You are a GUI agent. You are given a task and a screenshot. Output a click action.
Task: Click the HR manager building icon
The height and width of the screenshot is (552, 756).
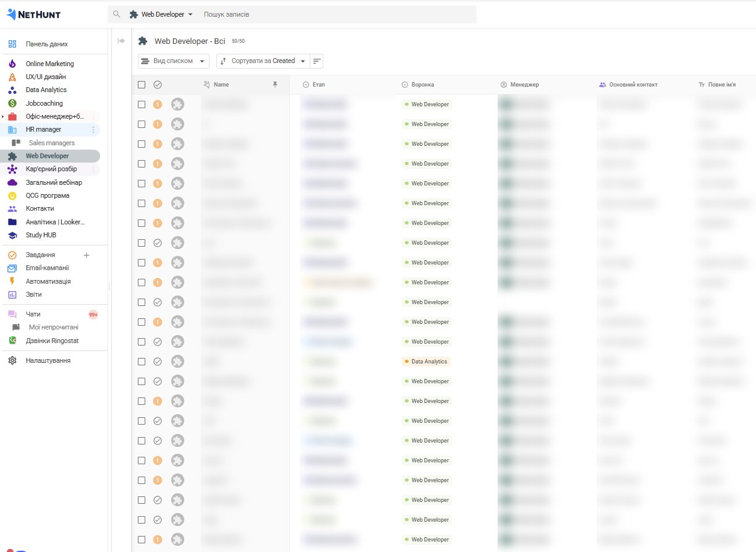pos(12,130)
